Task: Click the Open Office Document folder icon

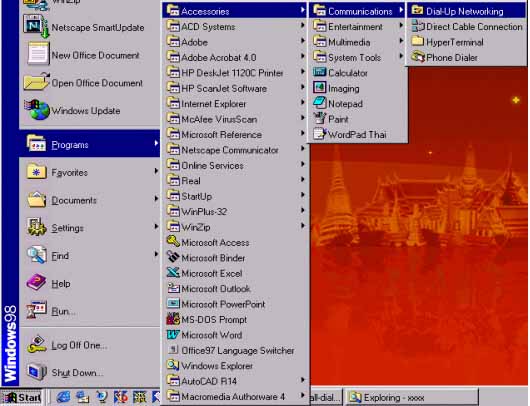Action: (36, 82)
